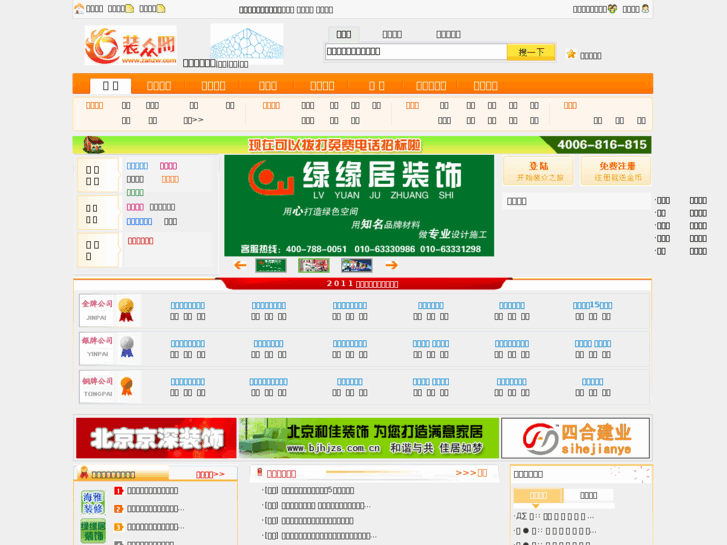This screenshot has width=727, height=545.
Task: Open the Water Cube building image
Action: 247,43
